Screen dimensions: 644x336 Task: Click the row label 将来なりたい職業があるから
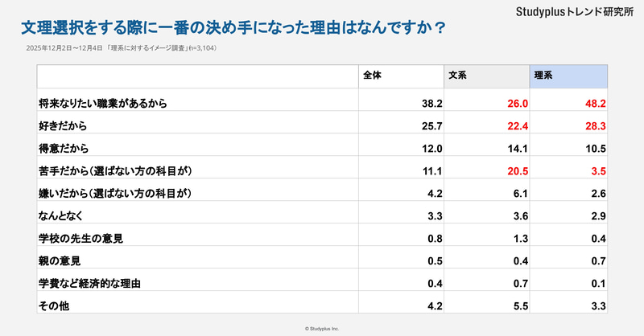[103, 104]
